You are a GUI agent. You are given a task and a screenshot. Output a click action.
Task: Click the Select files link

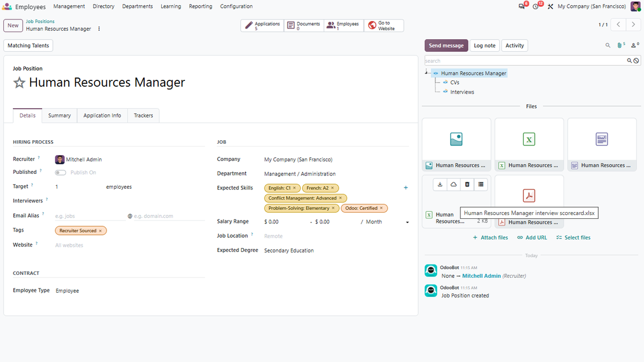coord(573,238)
